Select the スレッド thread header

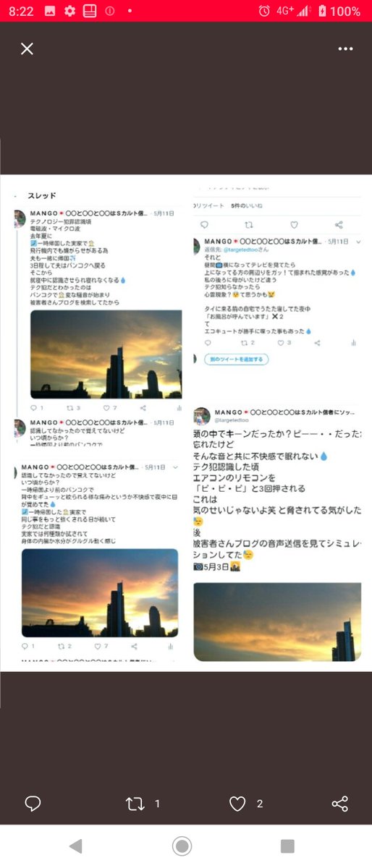click(x=42, y=195)
